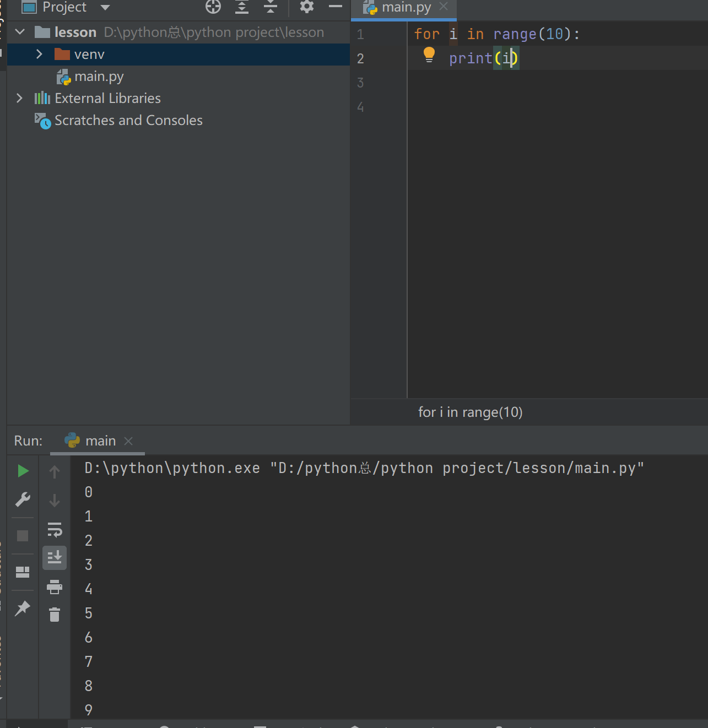Expand all items in Project panel

click(x=242, y=7)
